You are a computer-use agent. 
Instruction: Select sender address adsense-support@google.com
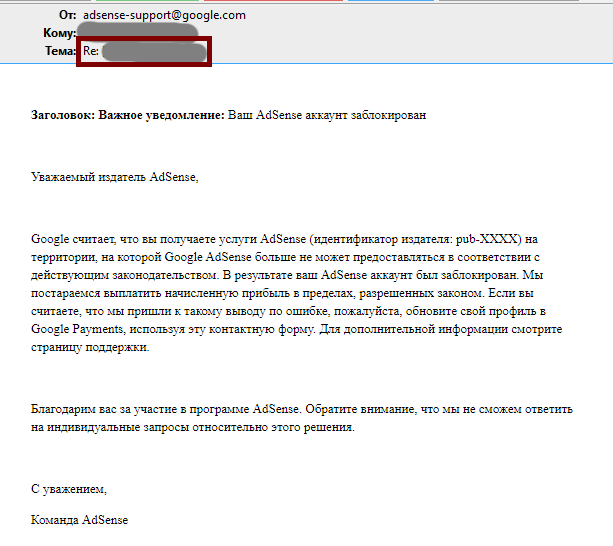pyautogui.click(x=164, y=15)
